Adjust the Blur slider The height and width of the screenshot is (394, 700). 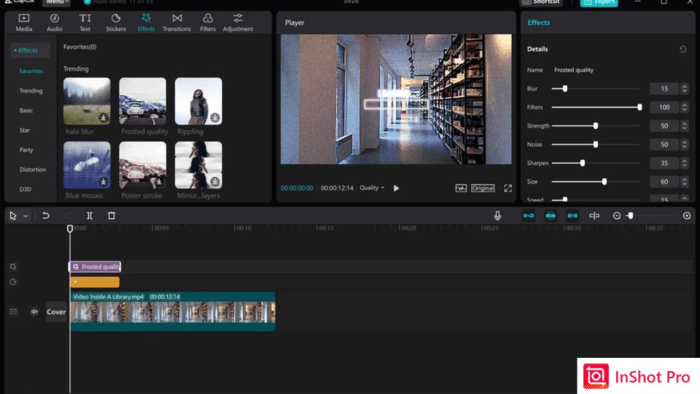[596, 89]
